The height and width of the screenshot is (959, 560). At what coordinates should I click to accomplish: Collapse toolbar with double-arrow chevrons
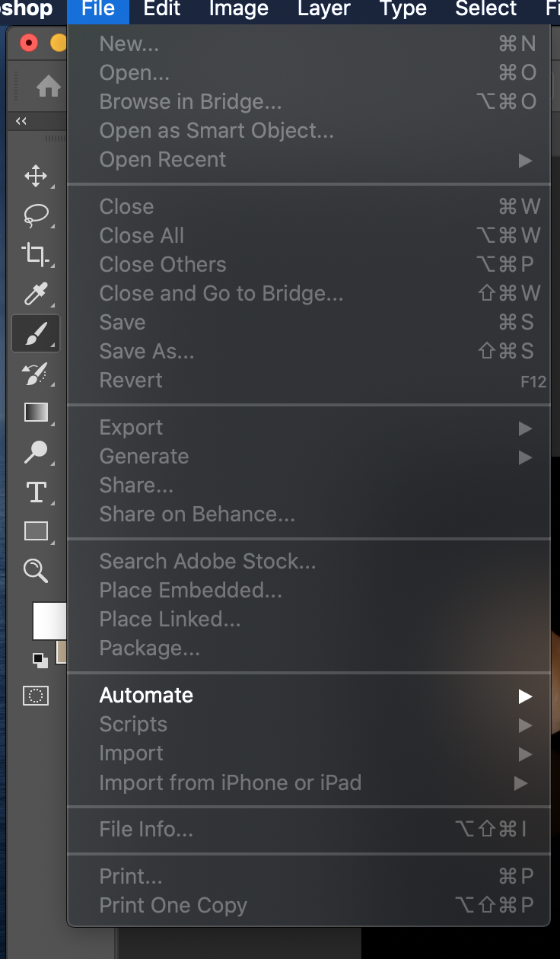click(21, 122)
